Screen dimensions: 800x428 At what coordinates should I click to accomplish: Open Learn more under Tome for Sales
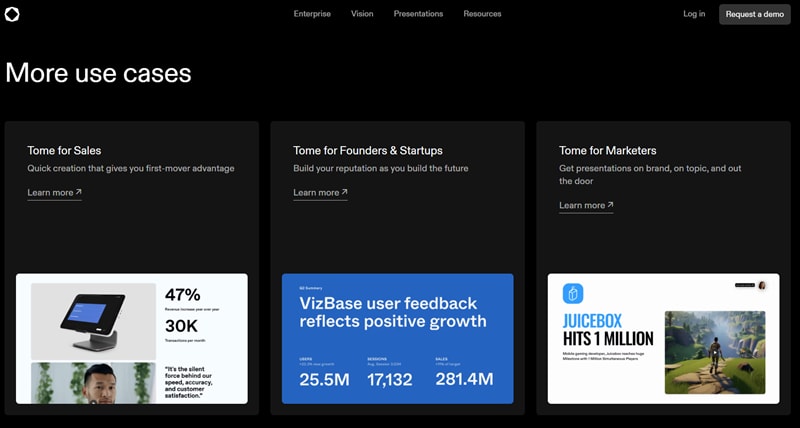tap(55, 193)
